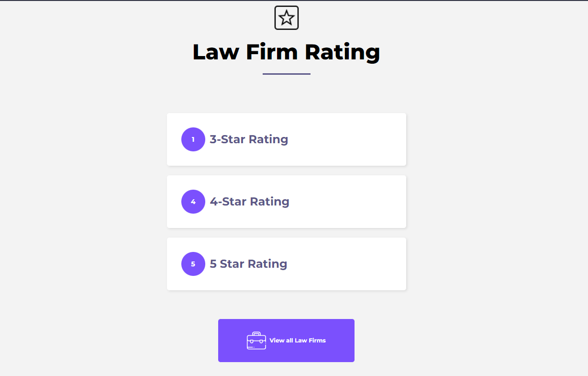Click the word "Star" in the 5 Star Rating card
This screenshot has width=588, height=376.
point(232,264)
